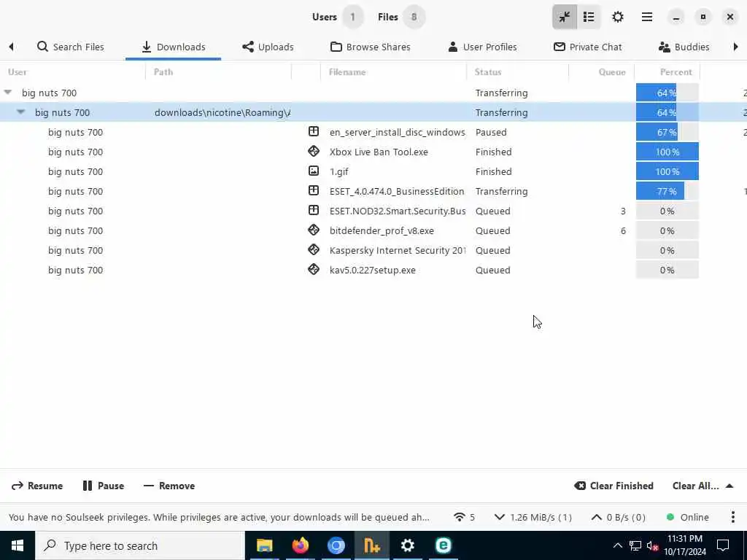747x560 pixels.
Task: Open the Private Chat tab
Action: [x=587, y=47]
